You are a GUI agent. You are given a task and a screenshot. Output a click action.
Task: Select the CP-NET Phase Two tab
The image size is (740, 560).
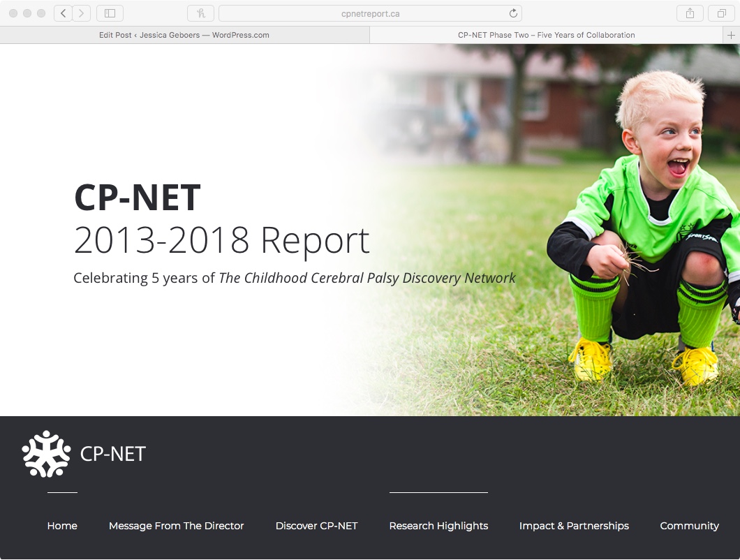pos(545,34)
